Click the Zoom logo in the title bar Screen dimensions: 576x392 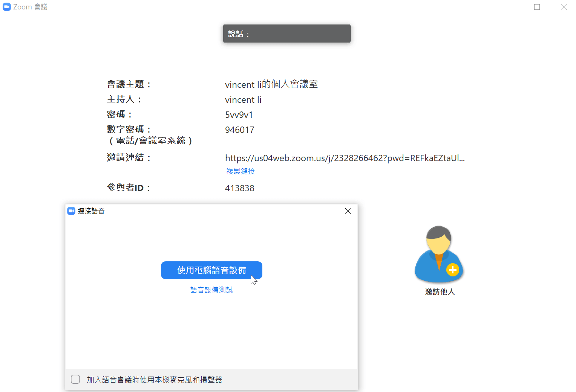(x=6, y=7)
